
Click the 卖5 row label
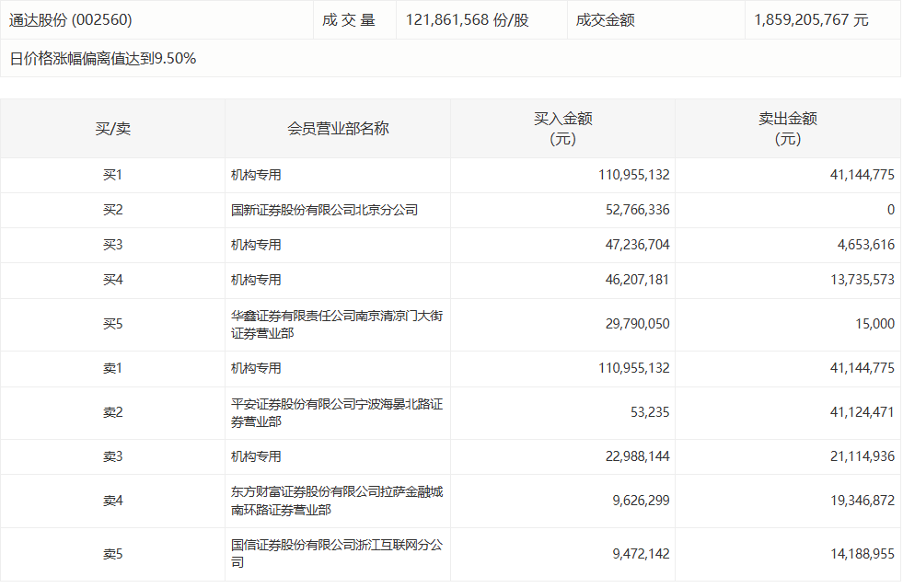click(x=112, y=554)
